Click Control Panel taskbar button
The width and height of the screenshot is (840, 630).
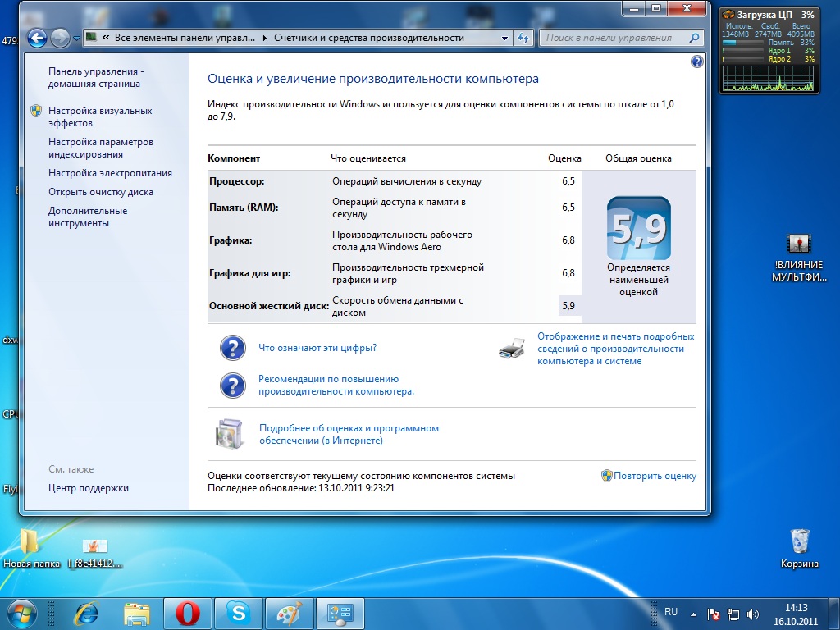coord(340,614)
